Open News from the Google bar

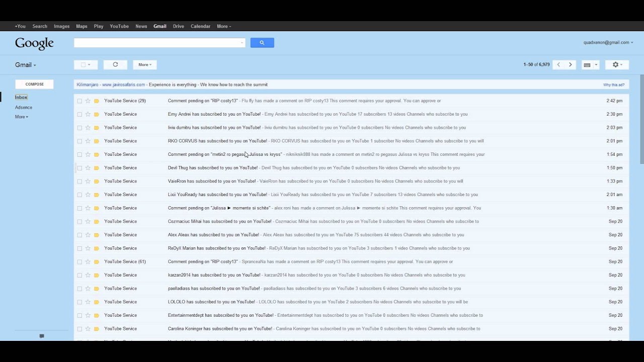tap(141, 26)
